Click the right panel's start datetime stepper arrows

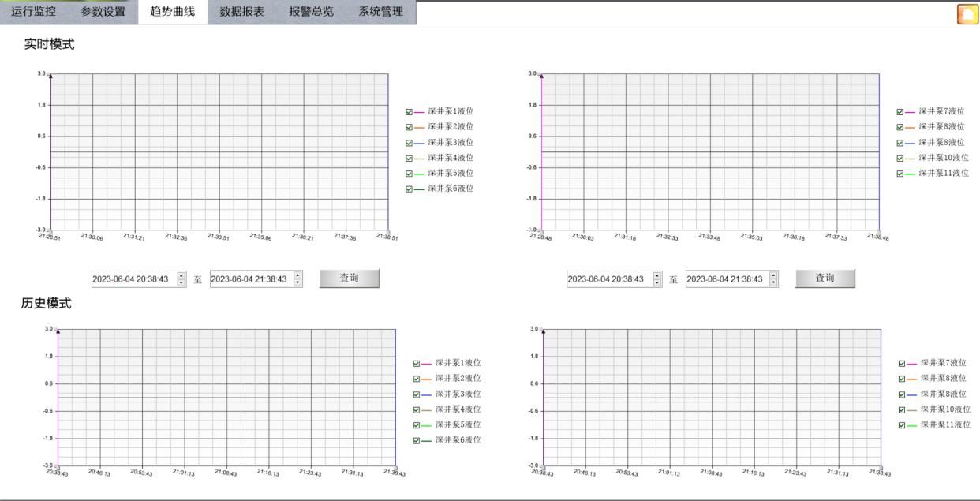[x=657, y=279]
